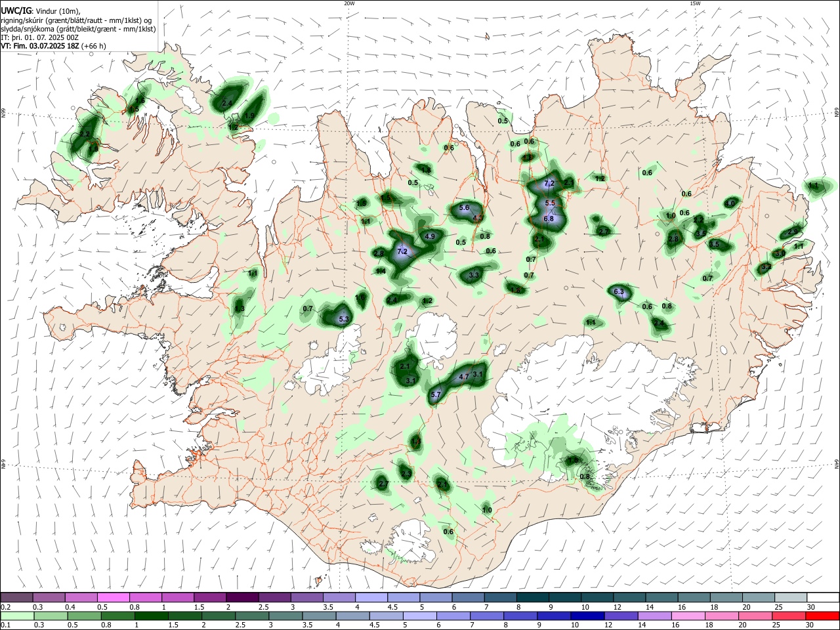Pick the light grey 25–30 snow legend swatch
Screen dimensions: 840x630
click(790, 598)
